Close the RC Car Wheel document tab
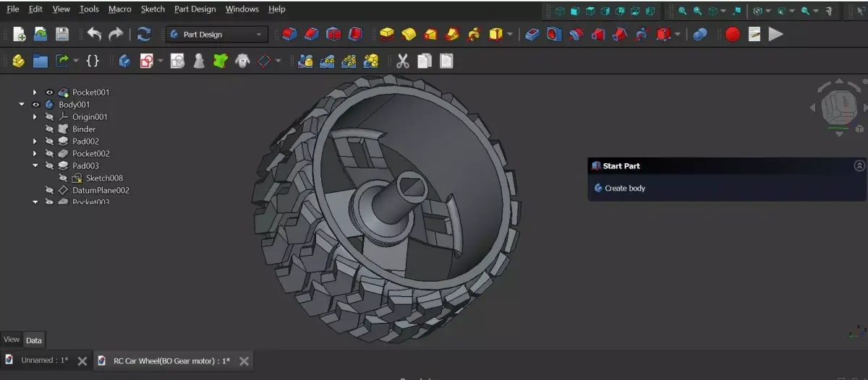The image size is (868, 380). [x=244, y=360]
